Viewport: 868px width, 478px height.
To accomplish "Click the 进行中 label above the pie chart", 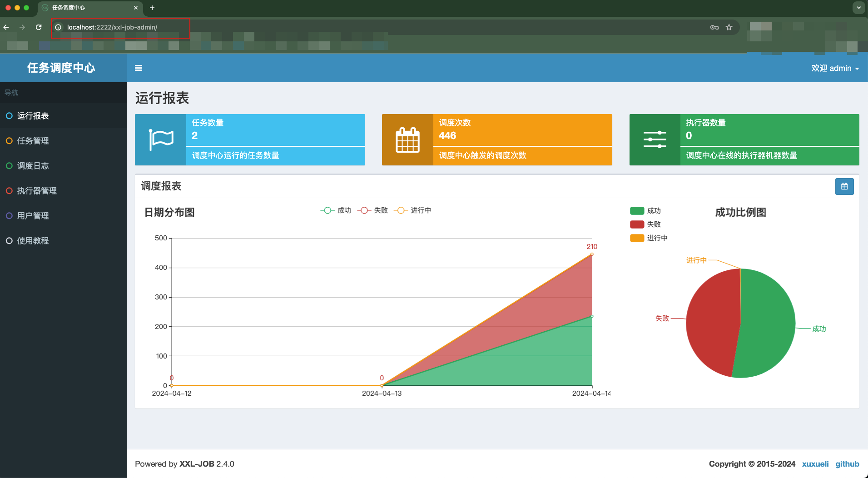I will pyautogui.click(x=696, y=260).
